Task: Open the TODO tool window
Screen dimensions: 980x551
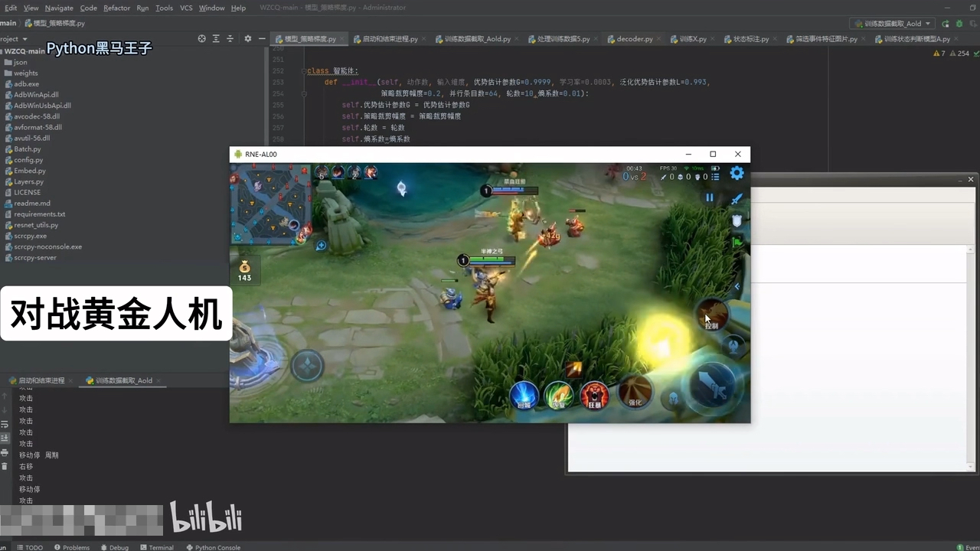Action: [30, 547]
